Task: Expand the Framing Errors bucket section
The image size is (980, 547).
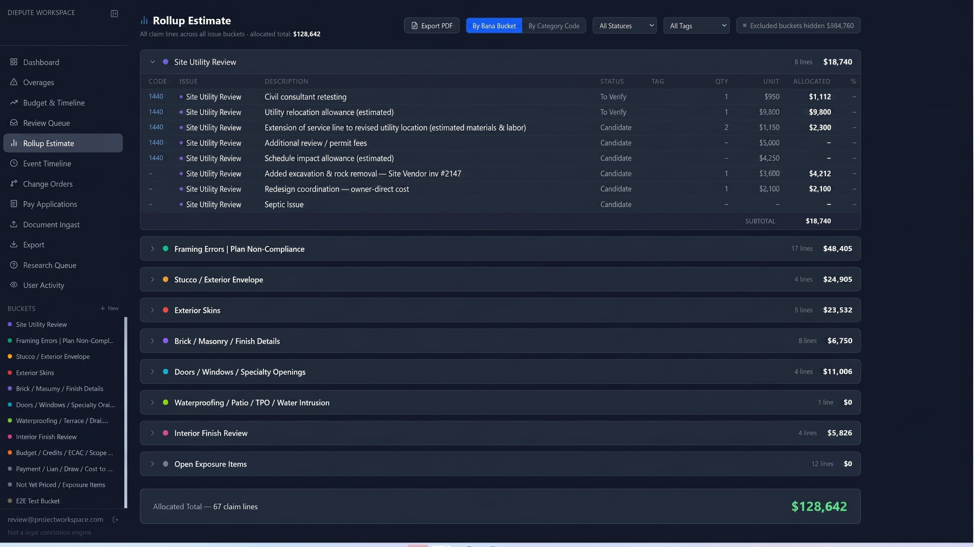Action: tap(152, 249)
